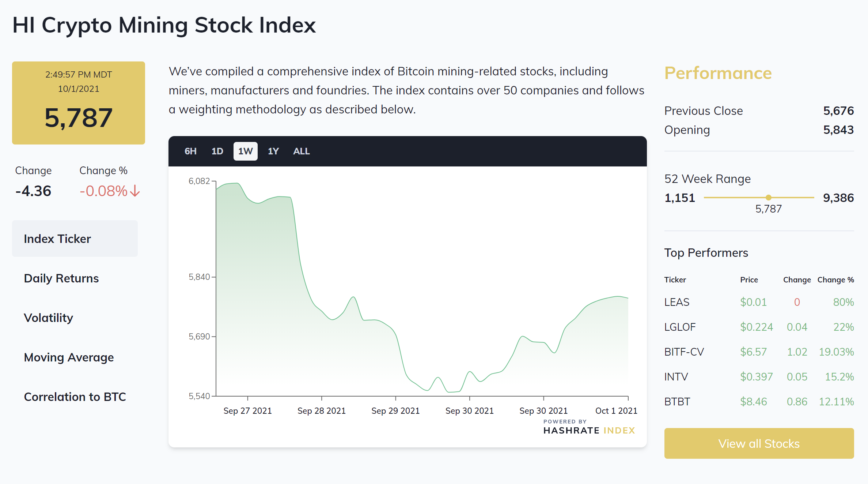Select the BTBT ticker
Viewport: 868px width, 484px height.
tap(677, 402)
